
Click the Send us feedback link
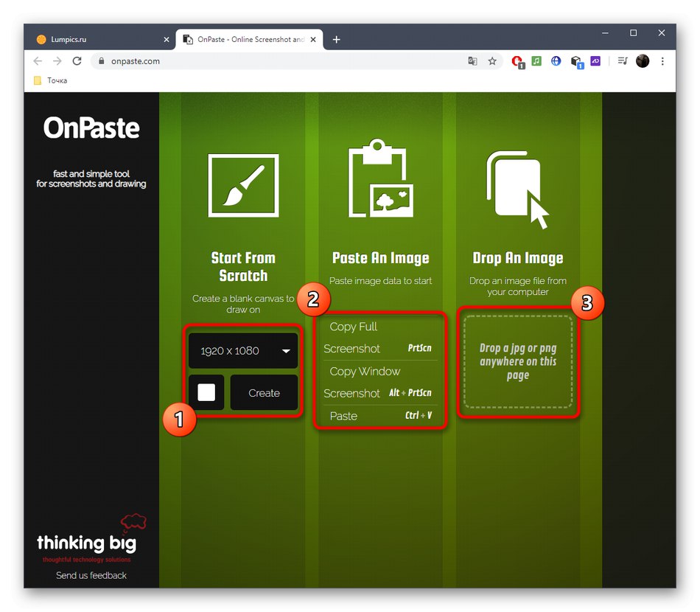pyautogui.click(x=91, y=576)
